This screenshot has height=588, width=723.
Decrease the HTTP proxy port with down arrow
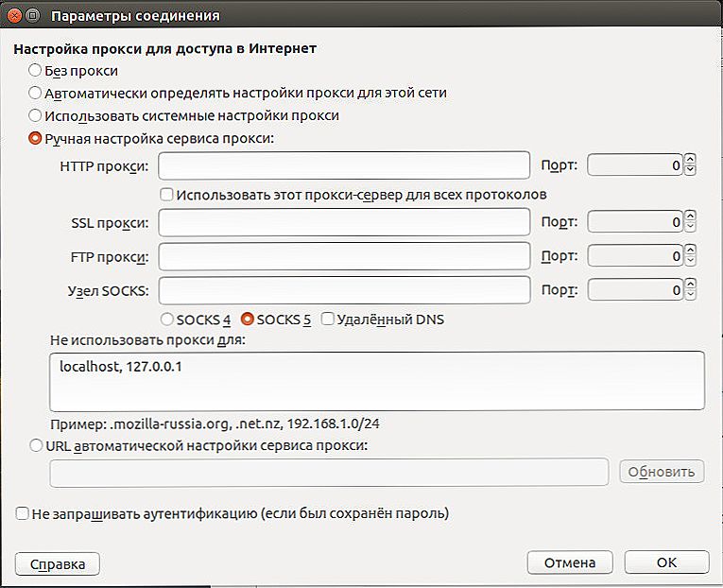click(690, 170)
